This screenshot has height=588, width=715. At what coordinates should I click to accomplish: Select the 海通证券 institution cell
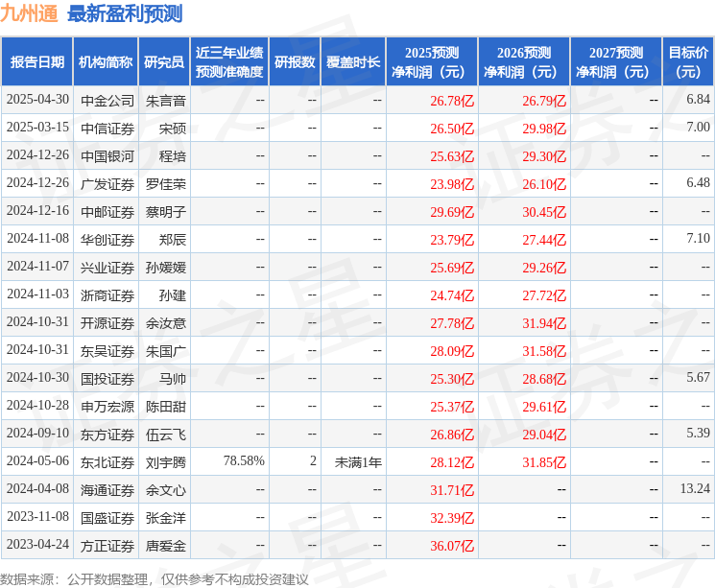coord(107,490)
